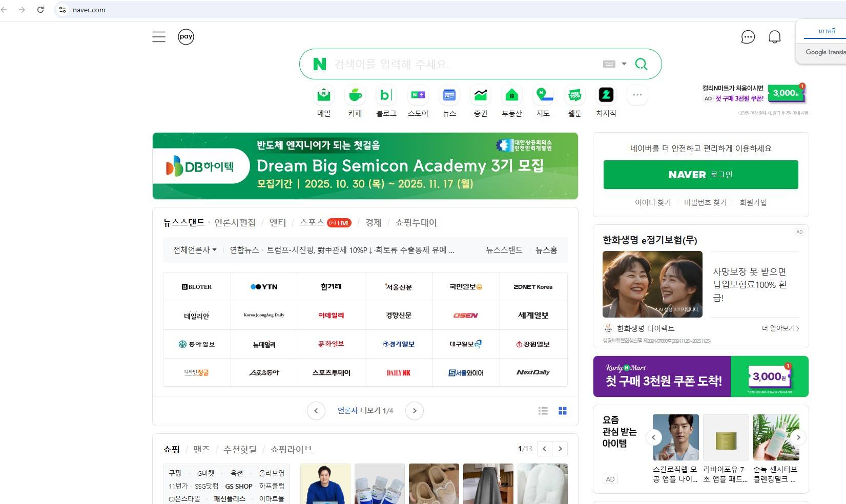Click the NAVER 로그인 button
Image resolution: width=846 pixels, height=504 pixels.
700,175
